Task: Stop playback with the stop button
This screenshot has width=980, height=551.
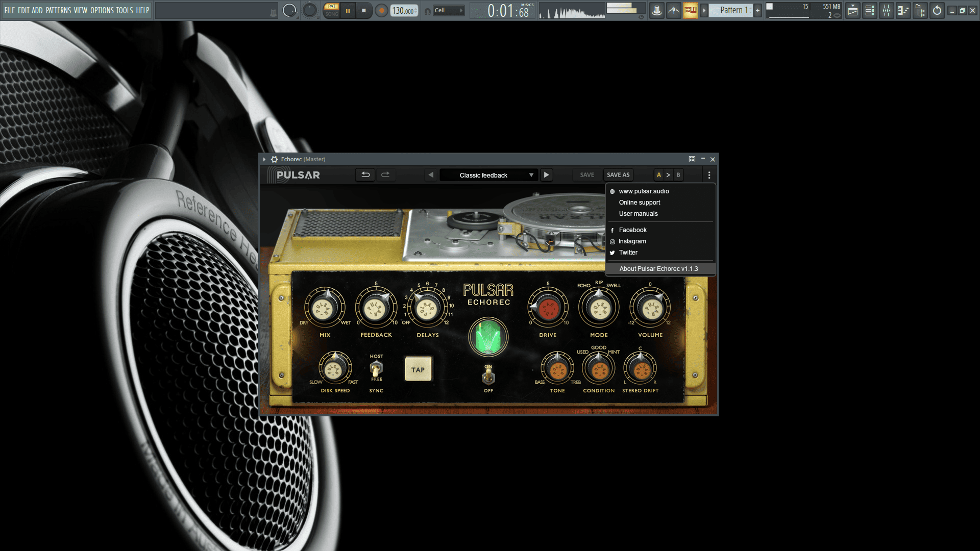Action: pyautogui.click(x=364, y=11)
